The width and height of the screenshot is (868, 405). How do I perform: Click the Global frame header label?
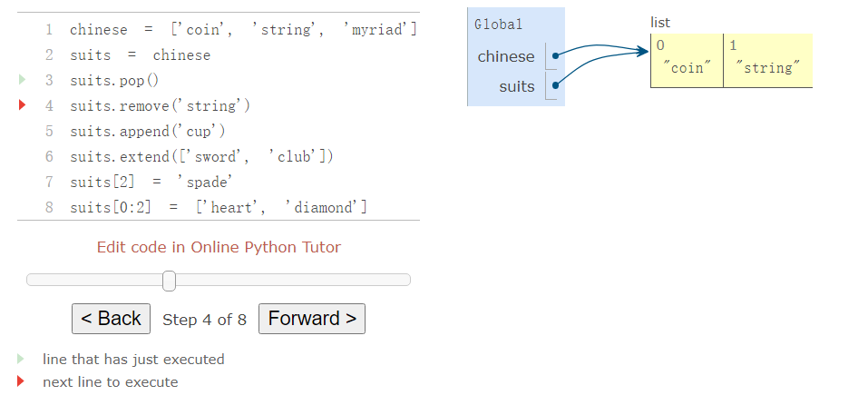(x=499, y=25)
